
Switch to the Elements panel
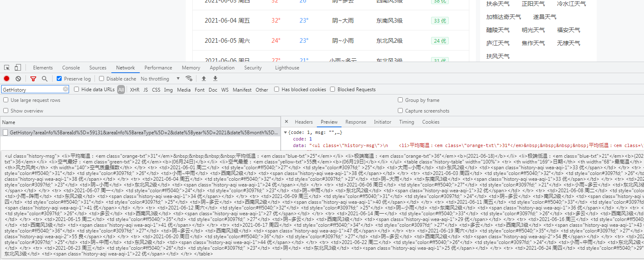43,68
